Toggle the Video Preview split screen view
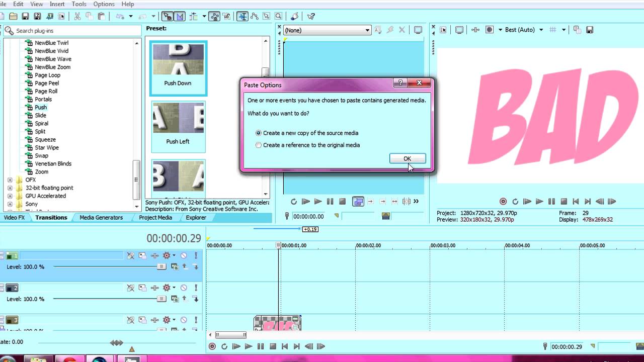Screen dimensions: 644x362 pyautogui.click(x=489, y=30)
